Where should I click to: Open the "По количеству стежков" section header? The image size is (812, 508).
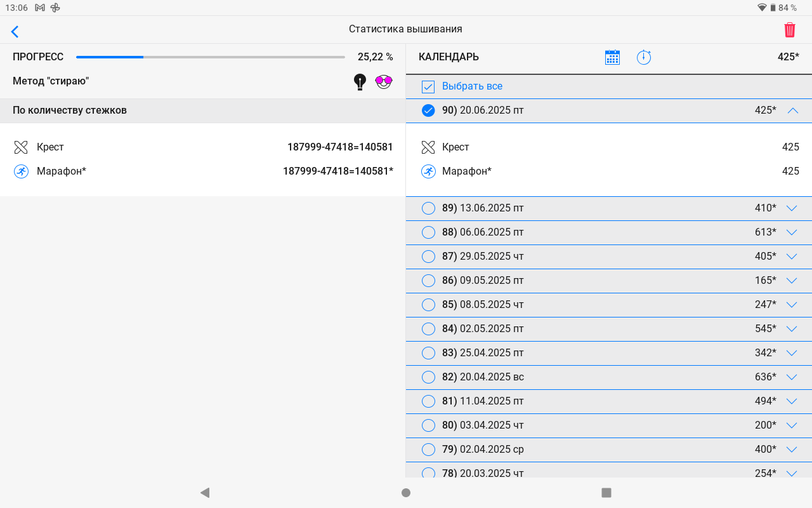pos(70,110)
